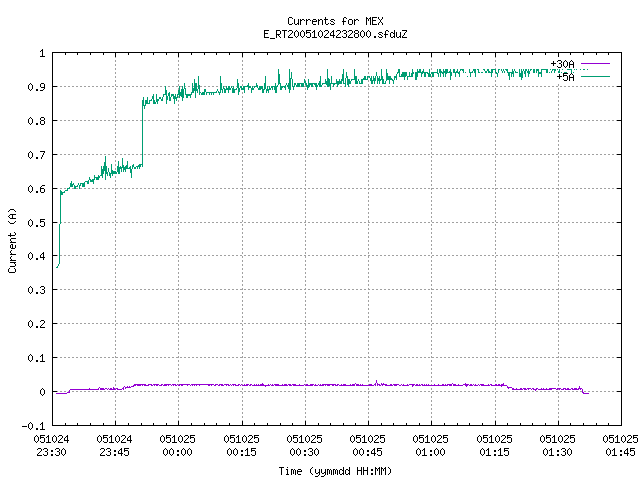Click the +30A legend label
640x480 pixels.
point(562,64)
